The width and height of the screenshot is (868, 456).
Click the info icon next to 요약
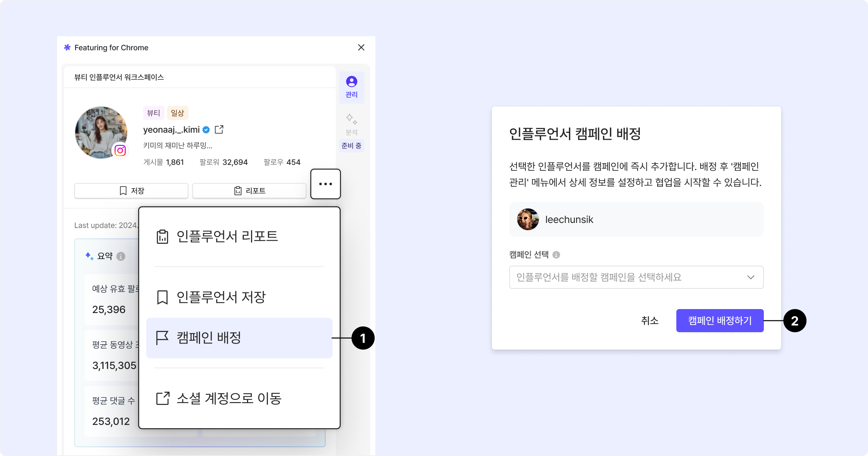121,256
